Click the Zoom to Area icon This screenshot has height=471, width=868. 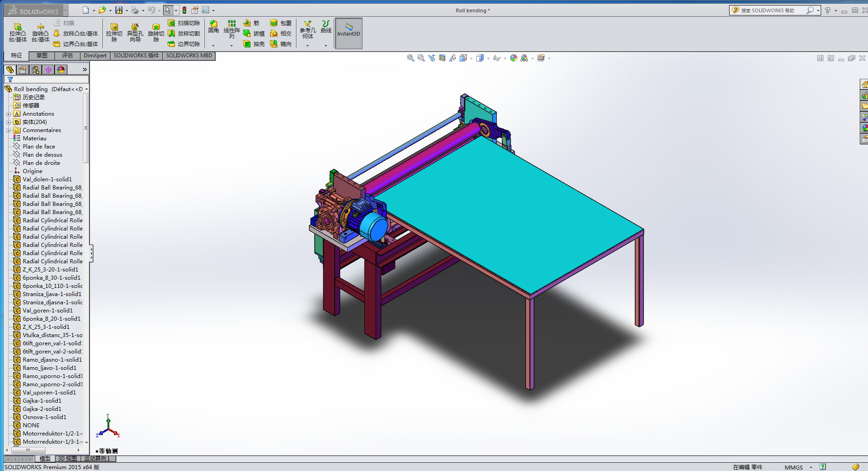tap(421, 58)
